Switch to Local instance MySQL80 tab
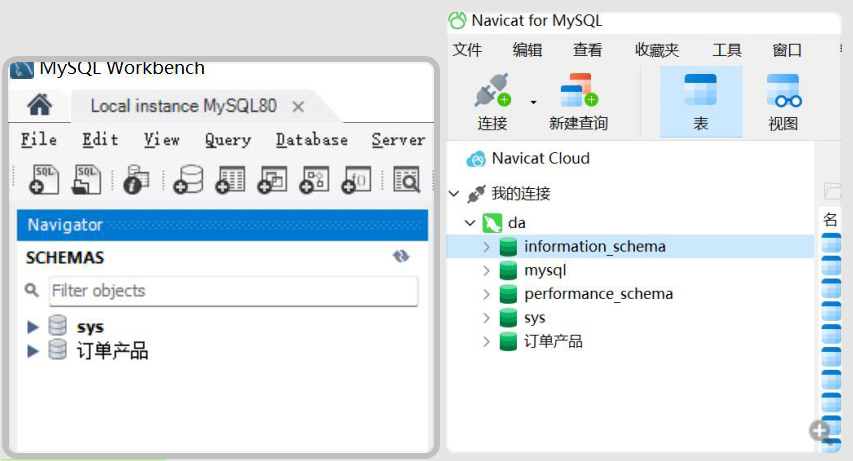Image resolution: width=853 pixels, height=461 pixels. click(x=183, y=106)
